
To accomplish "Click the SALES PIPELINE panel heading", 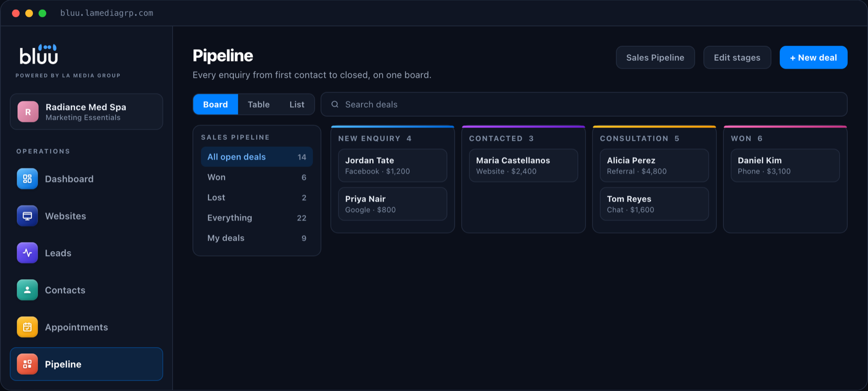I will click(235, 137).
